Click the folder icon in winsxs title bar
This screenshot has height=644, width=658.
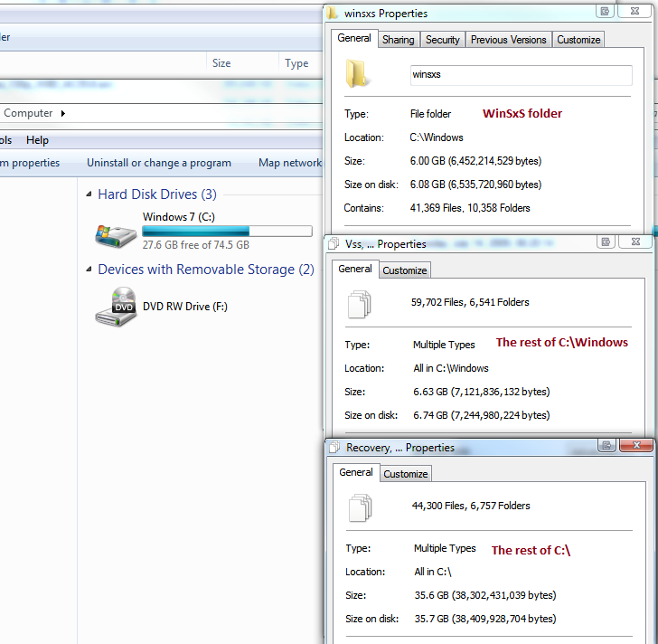click(333, 14)
